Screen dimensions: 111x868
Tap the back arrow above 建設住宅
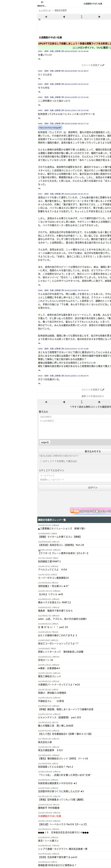42,2
